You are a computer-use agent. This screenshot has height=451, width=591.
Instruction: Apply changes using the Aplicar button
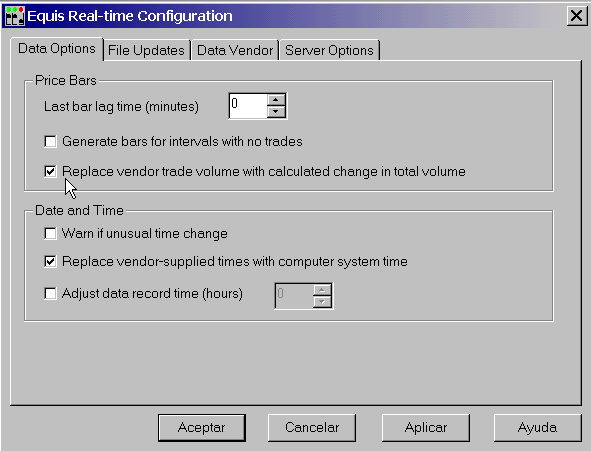tap(426, 428)
